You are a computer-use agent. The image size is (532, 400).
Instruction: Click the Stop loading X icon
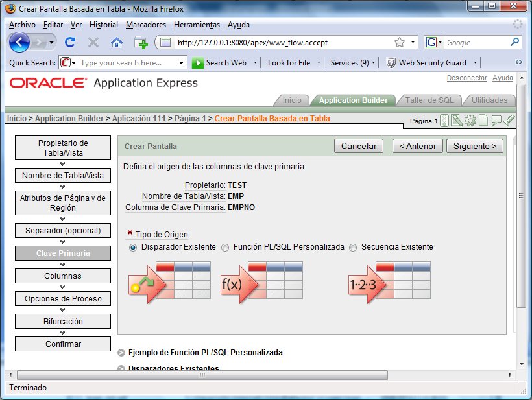point(93,42)
